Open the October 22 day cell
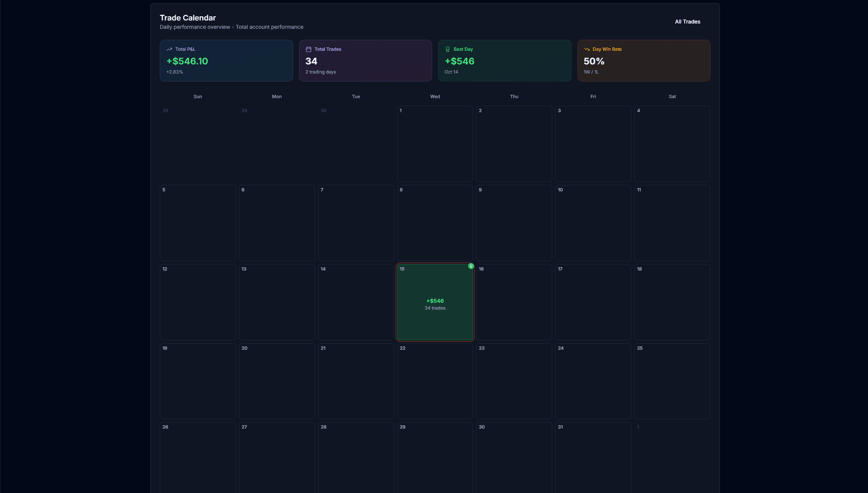 click(435, 381)
